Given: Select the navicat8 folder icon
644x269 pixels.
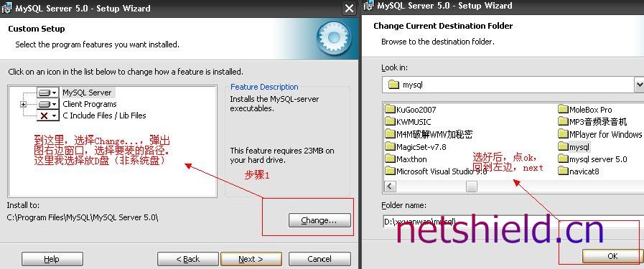Looking at the screenshot, I should (563, 171).
